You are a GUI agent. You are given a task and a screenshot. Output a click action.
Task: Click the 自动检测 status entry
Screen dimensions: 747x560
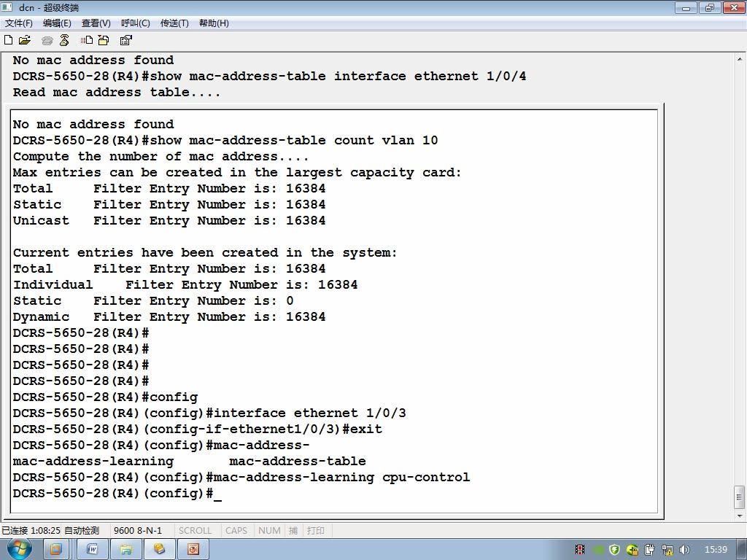82,530
